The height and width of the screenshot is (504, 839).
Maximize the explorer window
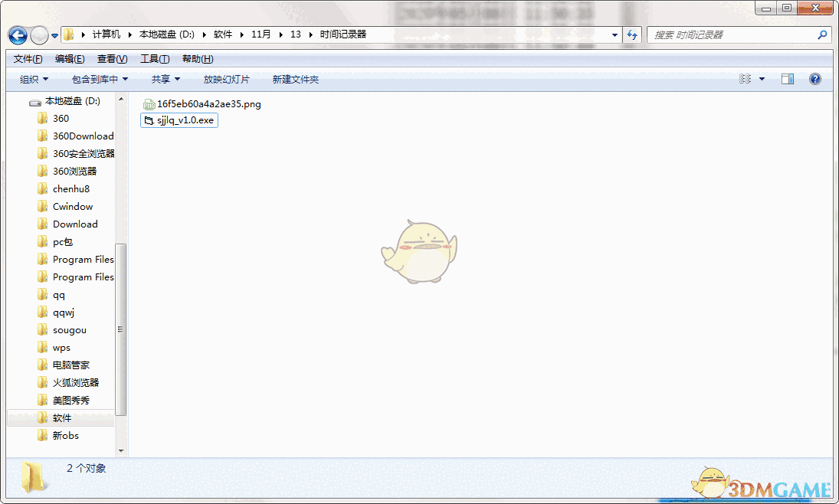point(787,8)
